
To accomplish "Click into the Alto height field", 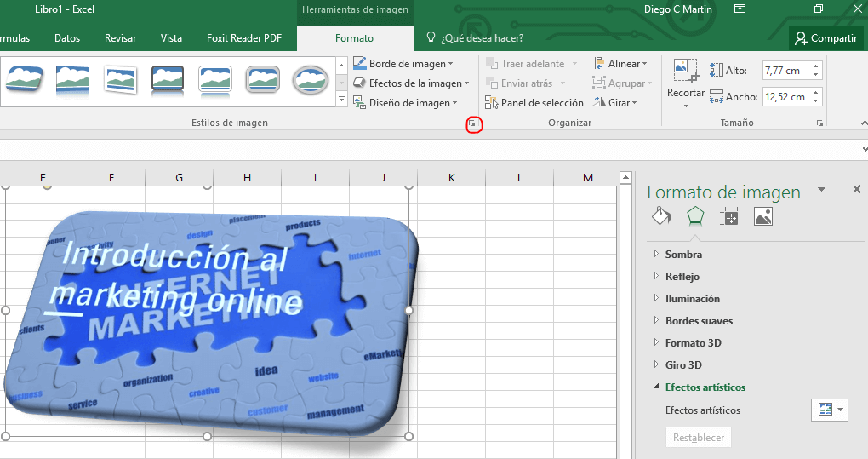I will (x=786, y=71).
